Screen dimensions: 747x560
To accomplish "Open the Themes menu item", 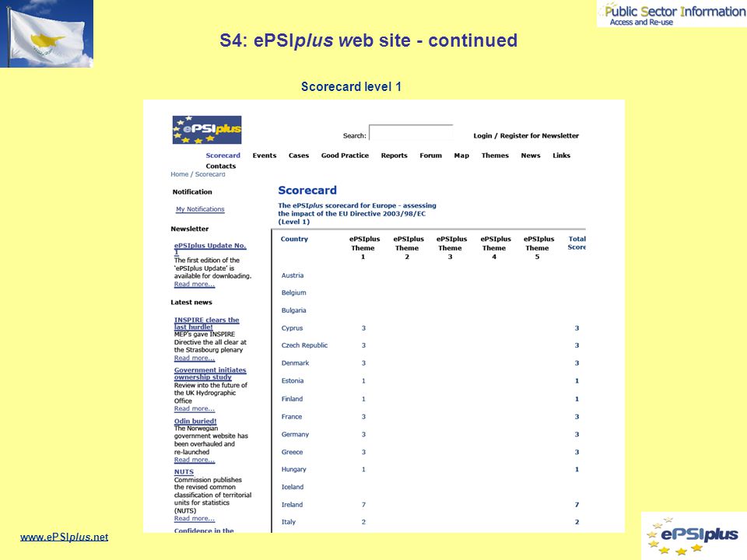I will point(495,156).
